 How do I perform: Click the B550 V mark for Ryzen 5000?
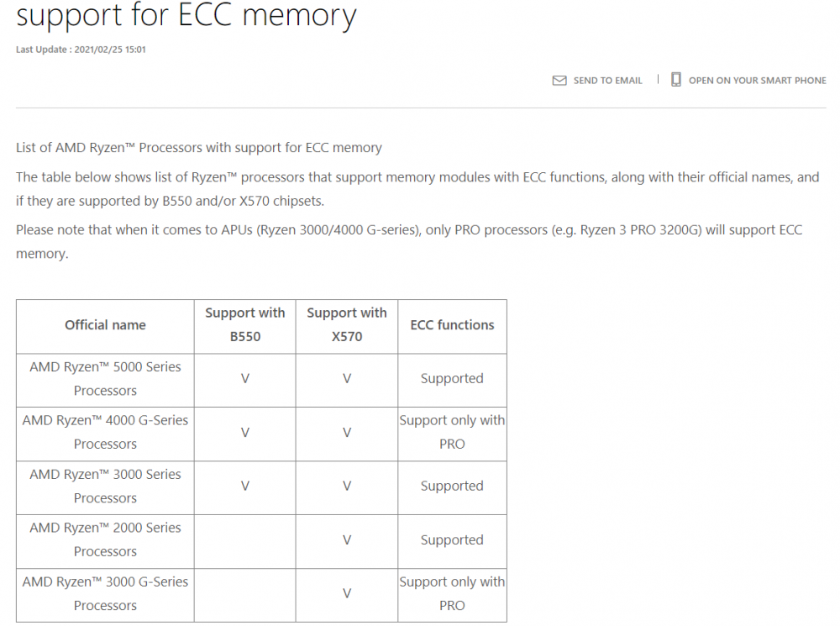coord(244,379)
